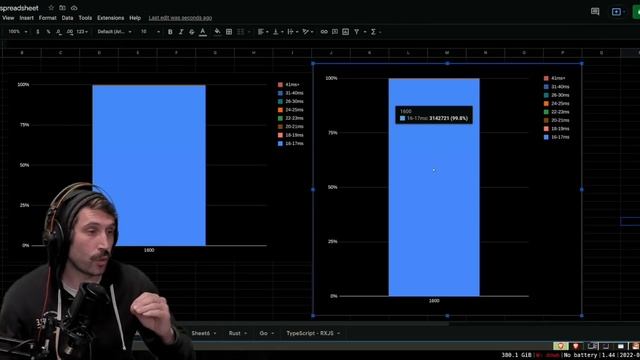The width and height of the screenshot is (640, 360).
Task: Format as percent with the % icon
Action: click(x=48, y=31)
